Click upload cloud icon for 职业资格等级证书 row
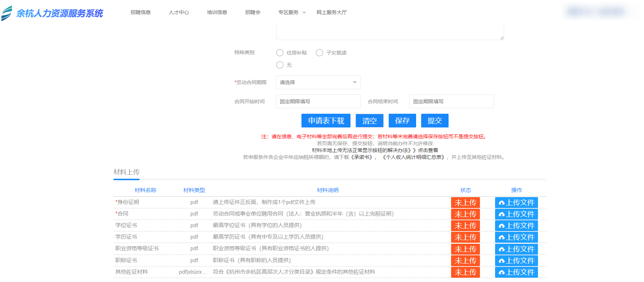This screenshot has width=644, height=282. point(502,250)
